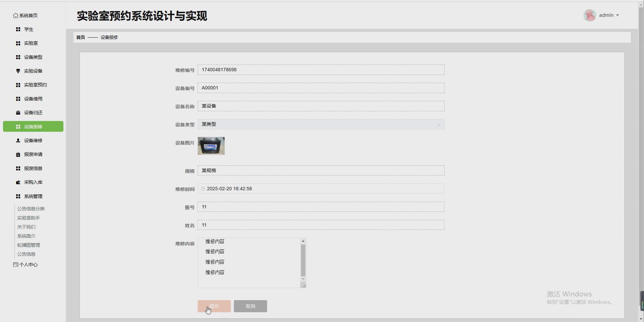The image size is (644, 322).
Task: Select the 学生 sidebar icon
Action: (x=18, y=29)
